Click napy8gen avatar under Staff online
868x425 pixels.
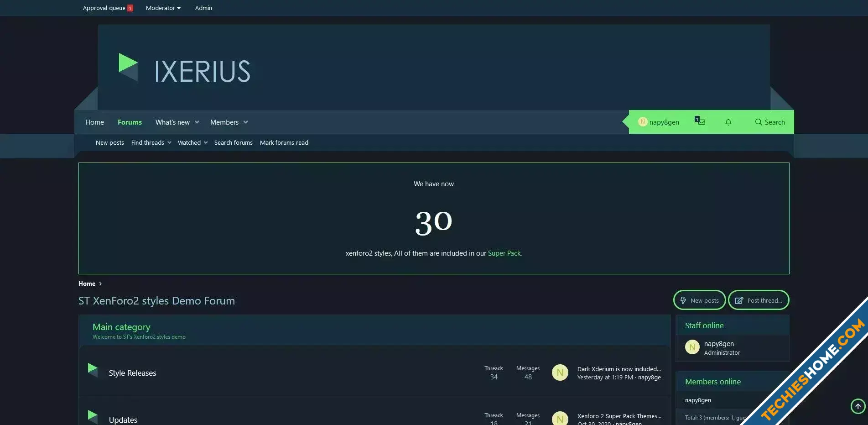(692, 347)
